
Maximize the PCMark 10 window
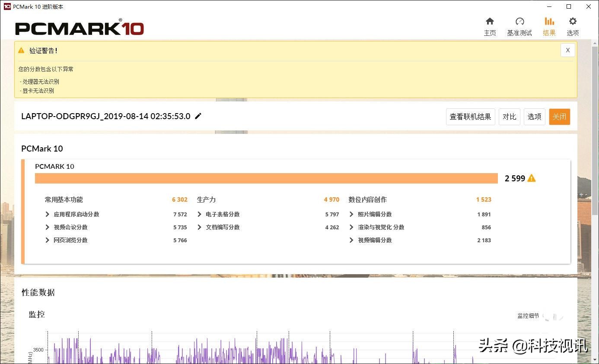(x=569, y=6)
